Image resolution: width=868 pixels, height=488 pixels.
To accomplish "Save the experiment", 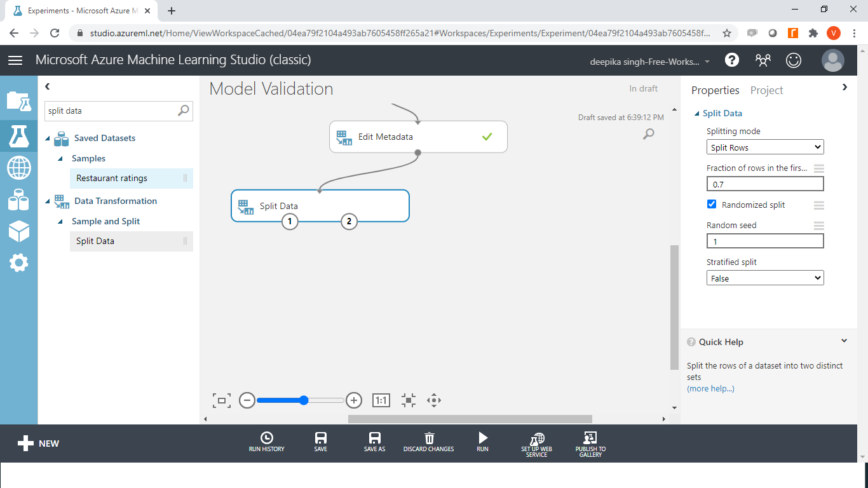I will tap(321, 442).
